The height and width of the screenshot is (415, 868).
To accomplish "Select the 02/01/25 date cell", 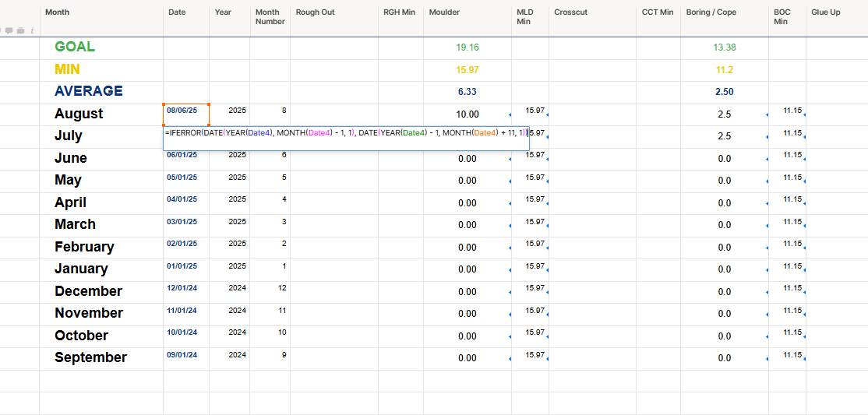I will pyautogui.click(x=186, y=248).
